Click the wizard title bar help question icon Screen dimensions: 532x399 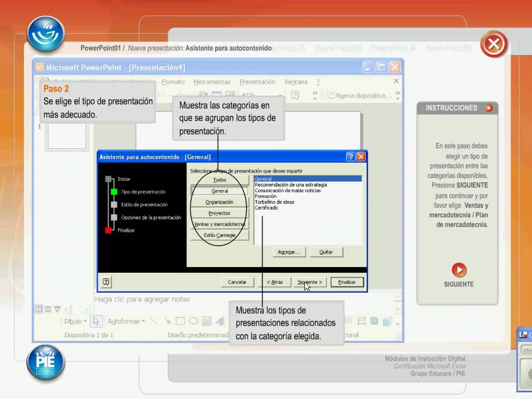[350, 157]
